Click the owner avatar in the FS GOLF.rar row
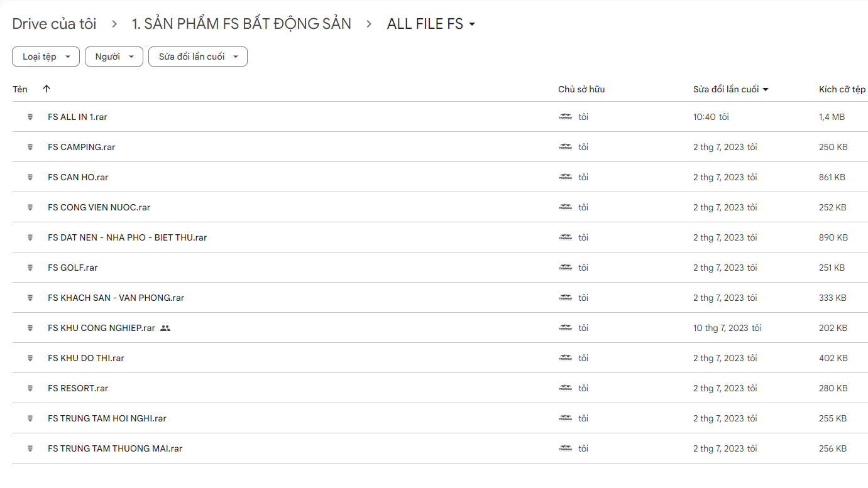This screenshot has height=488, width=868. (x=566, y=268)
